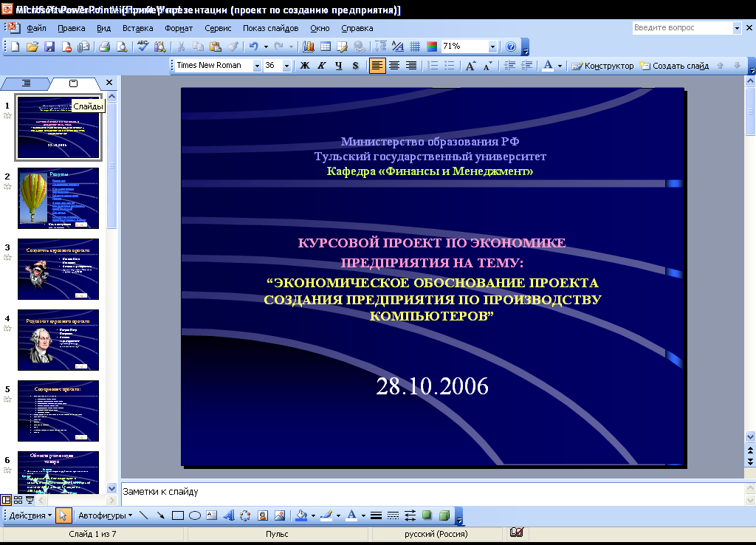Insert WordArt using the slanted A icon
Image resolution: width=756 pixels, height=545 pixels.
point(229,515)
